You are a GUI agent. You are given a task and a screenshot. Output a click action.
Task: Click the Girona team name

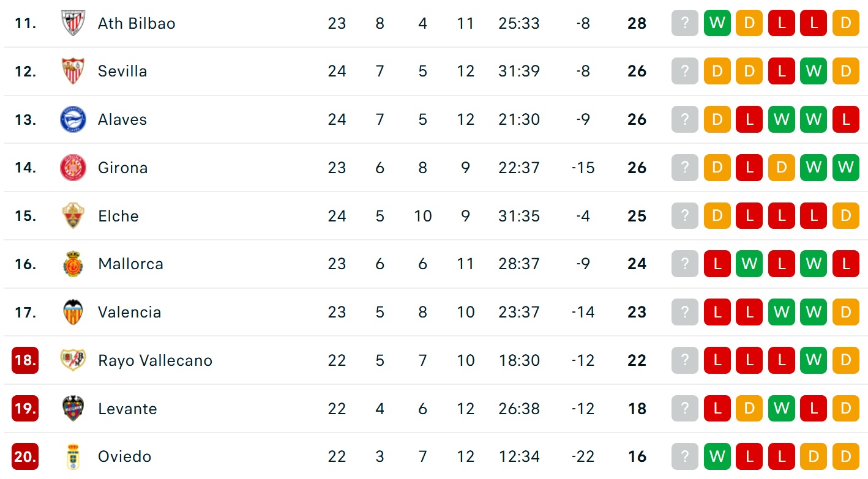click(x=122, y=168)
